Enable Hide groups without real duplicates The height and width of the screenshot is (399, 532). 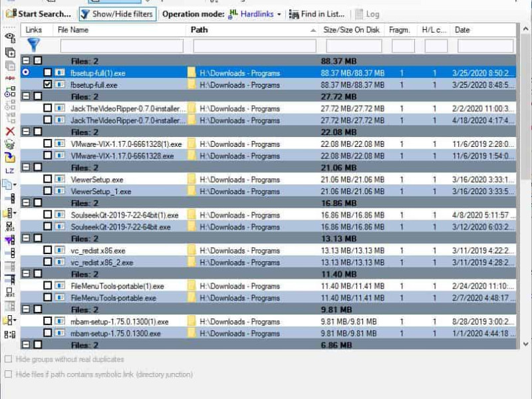(9, 359)
